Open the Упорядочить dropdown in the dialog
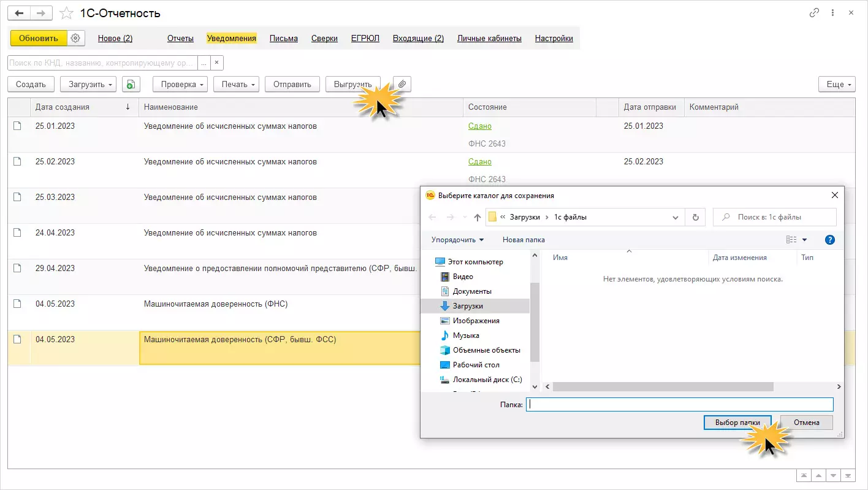Screen dimensions: 868x490 click(x=457, y=240)
